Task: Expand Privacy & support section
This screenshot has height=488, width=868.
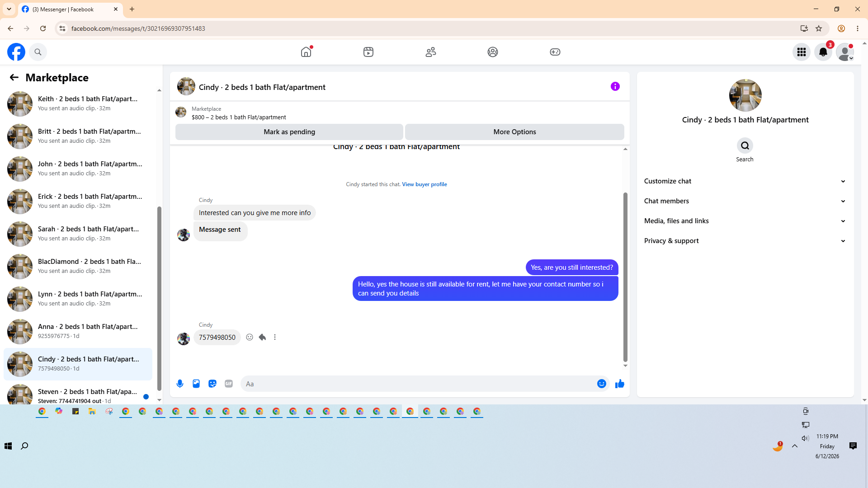Action: click(x=745, y=241)
